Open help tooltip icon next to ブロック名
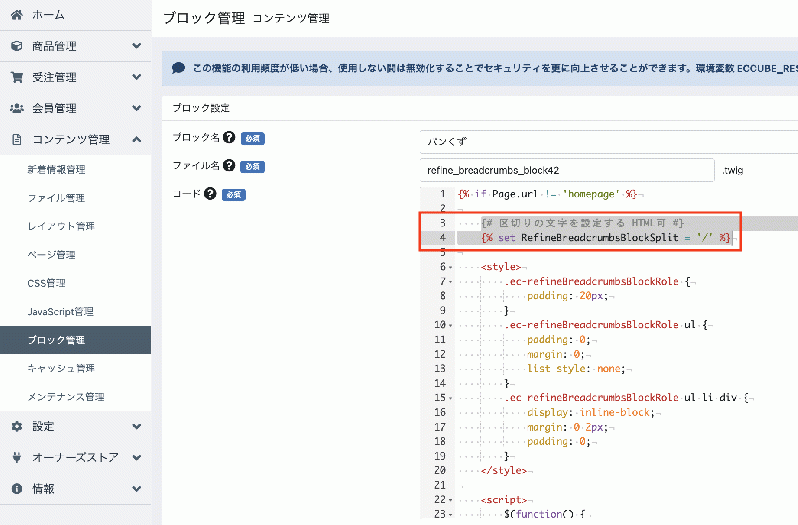This screenshot has height=525, width=798. [x=229, y=138]
